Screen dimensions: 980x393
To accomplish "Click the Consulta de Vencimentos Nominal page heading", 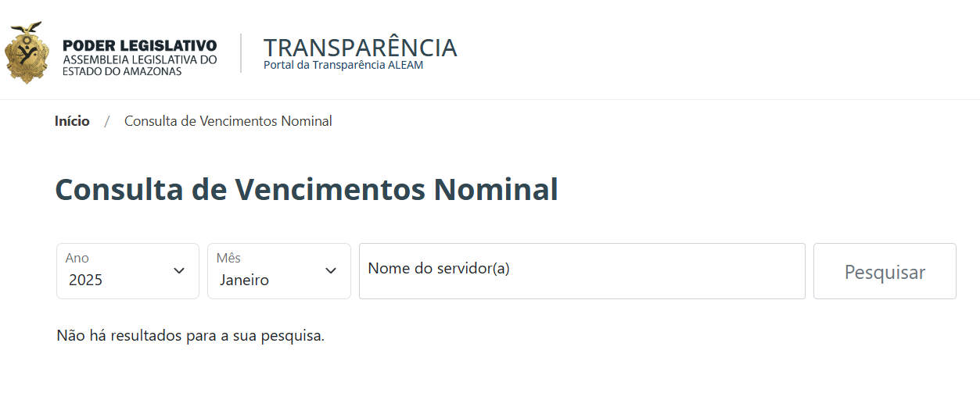I will tap(306, 189).
